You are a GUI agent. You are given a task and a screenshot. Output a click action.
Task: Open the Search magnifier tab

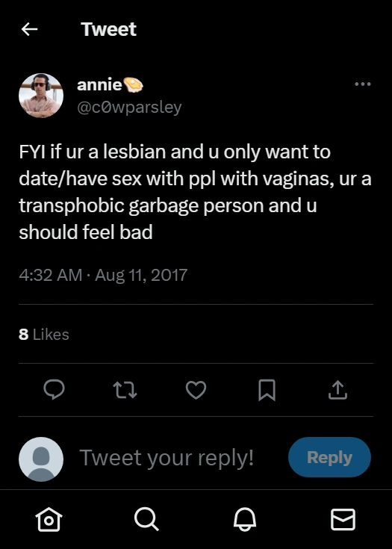[x=146, y=519]
